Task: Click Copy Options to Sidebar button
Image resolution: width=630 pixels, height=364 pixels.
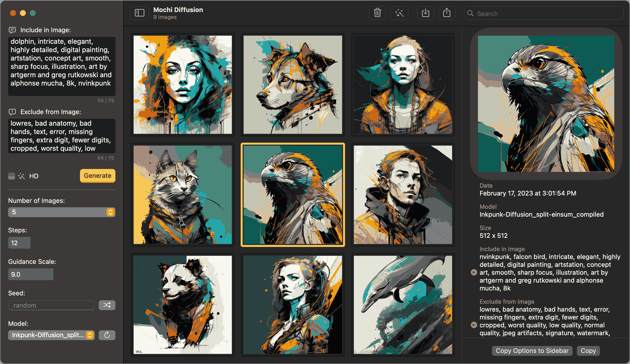Action: tap(532, 351)
